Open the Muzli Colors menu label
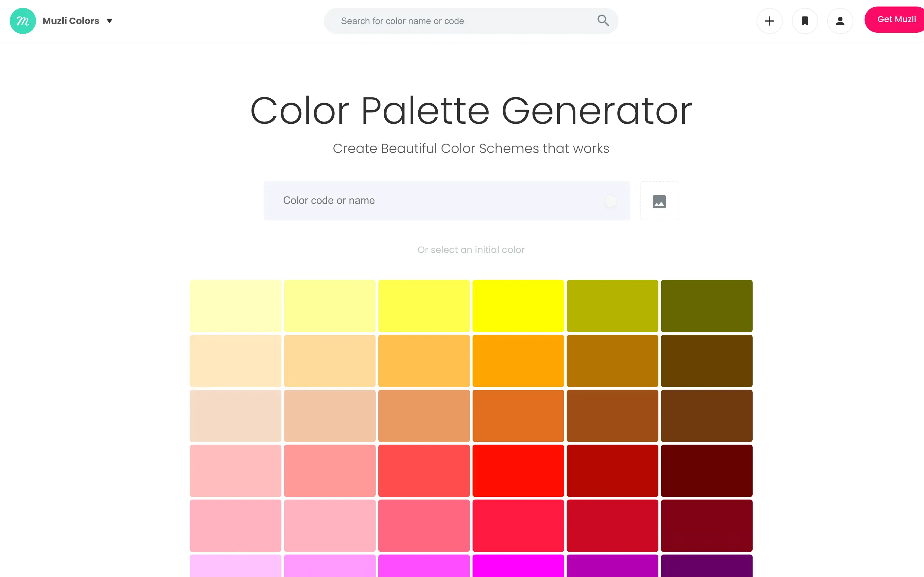The image size is (924, 577). coord(71,21)
